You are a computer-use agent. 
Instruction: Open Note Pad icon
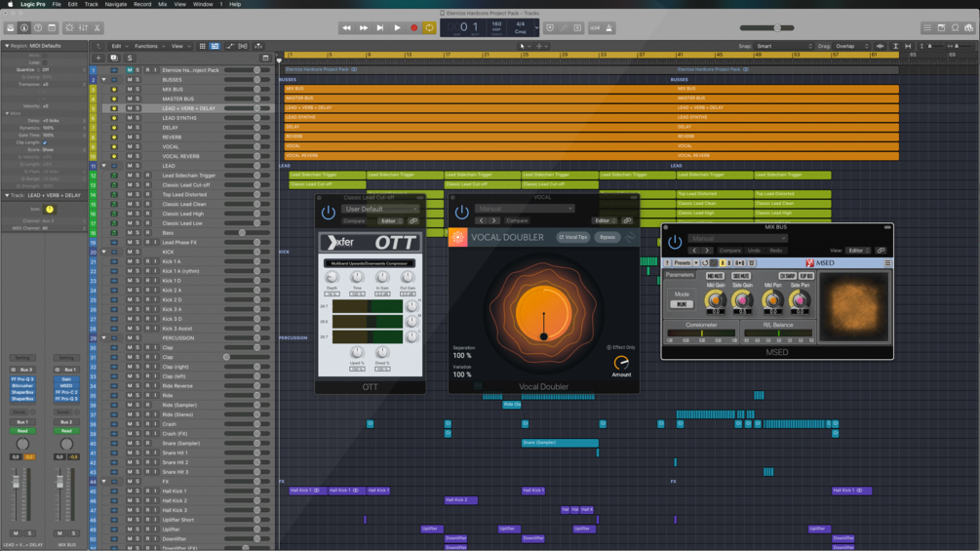(x=941, y=27)
